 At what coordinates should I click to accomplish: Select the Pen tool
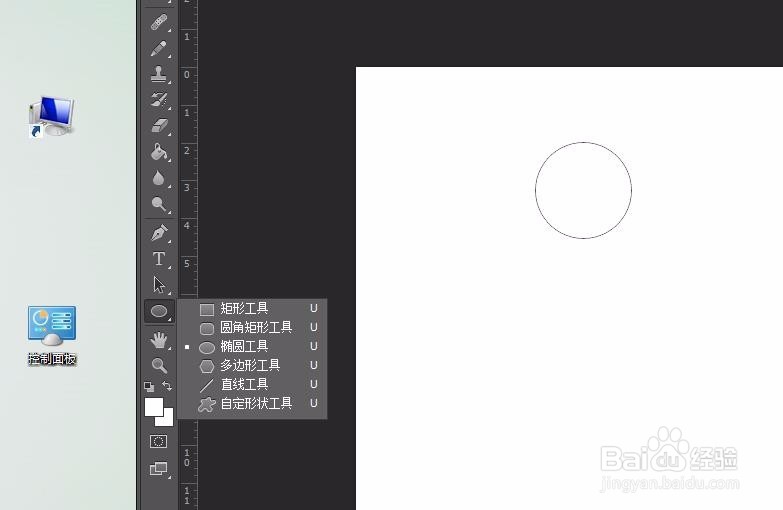click(159, 233)
